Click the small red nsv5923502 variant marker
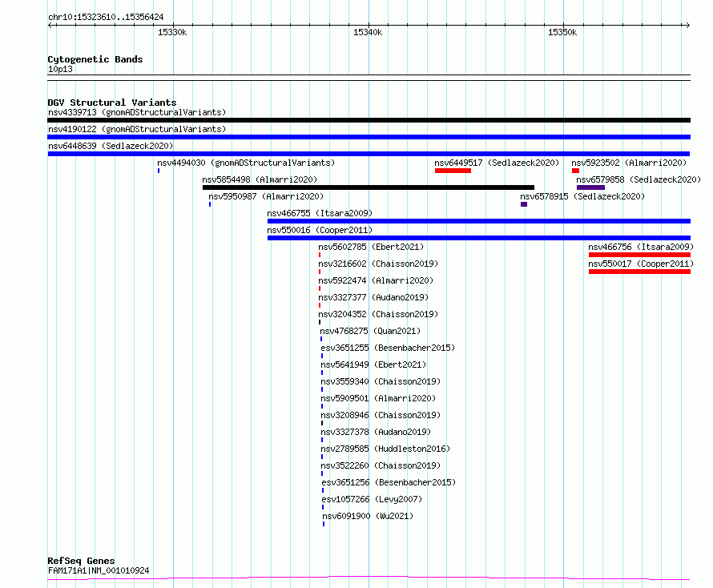Viewport: 713px width, 588px height. point(576,171)
